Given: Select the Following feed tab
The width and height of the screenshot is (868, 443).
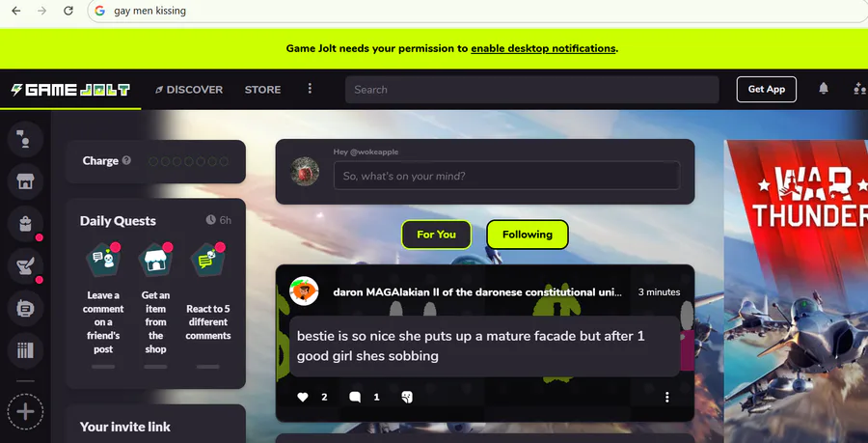Looking at the screenshot, I should (528, 235).
